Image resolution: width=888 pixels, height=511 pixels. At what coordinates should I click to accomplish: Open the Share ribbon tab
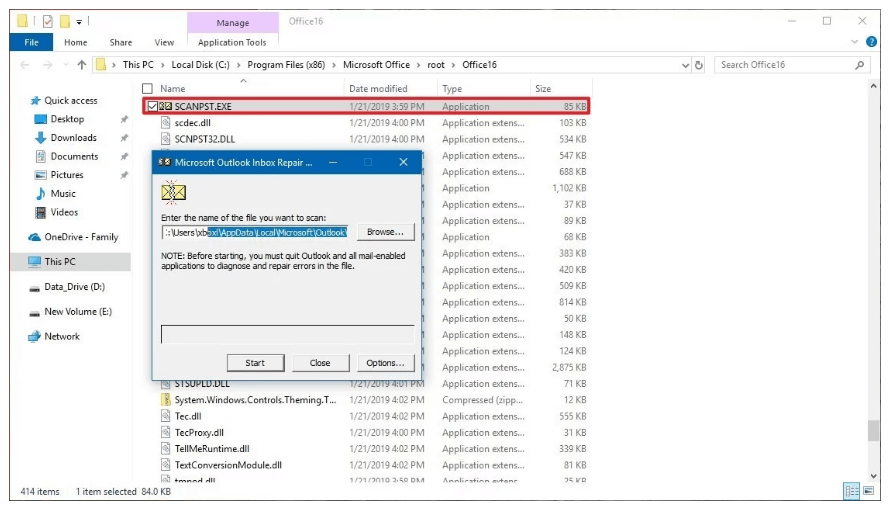coord(121,42)
